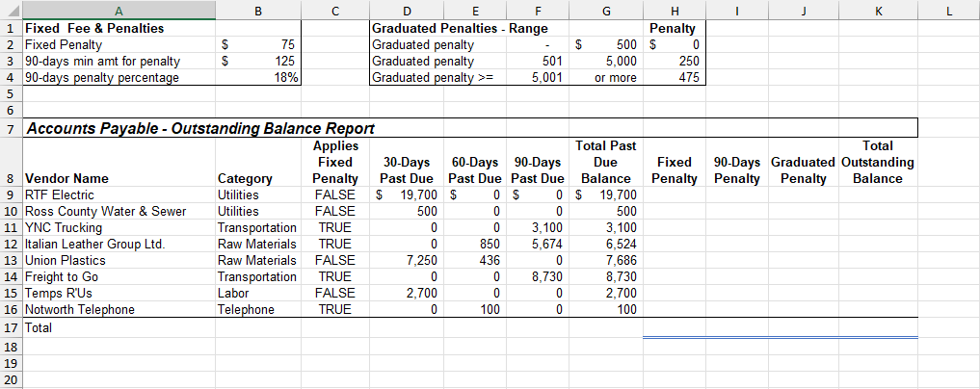Select the 850 60-days value
980x389 pixels.
pyautogui.click(x=475, y=244)
